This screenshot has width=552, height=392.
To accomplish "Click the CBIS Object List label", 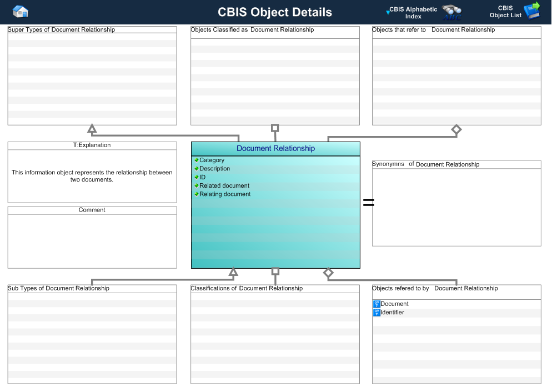I will point(505,12).
